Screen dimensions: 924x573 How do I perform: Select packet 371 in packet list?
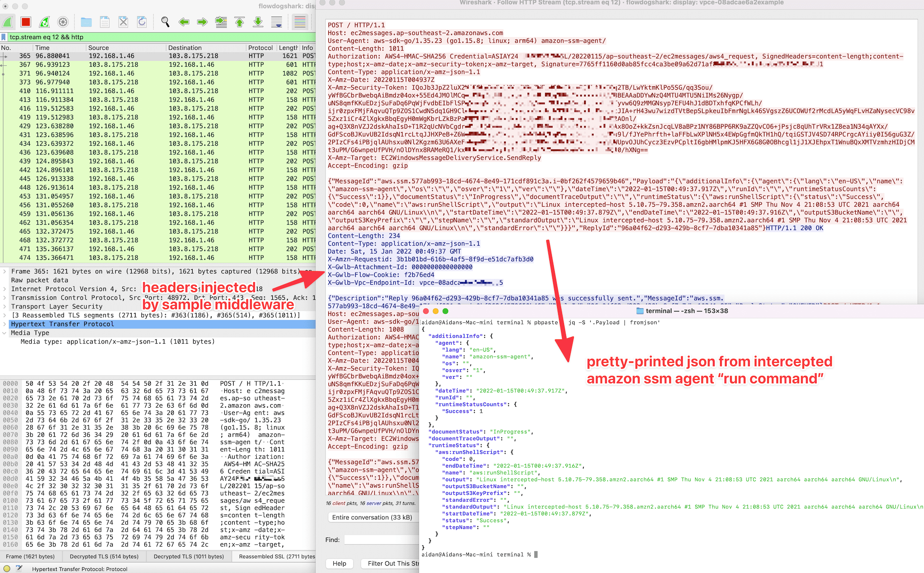[158, 74]
